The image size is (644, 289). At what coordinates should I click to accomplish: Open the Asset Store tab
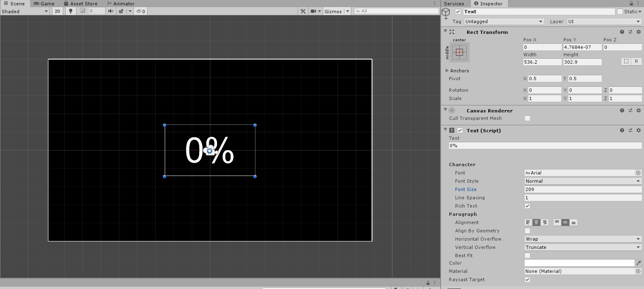(81, 3)
